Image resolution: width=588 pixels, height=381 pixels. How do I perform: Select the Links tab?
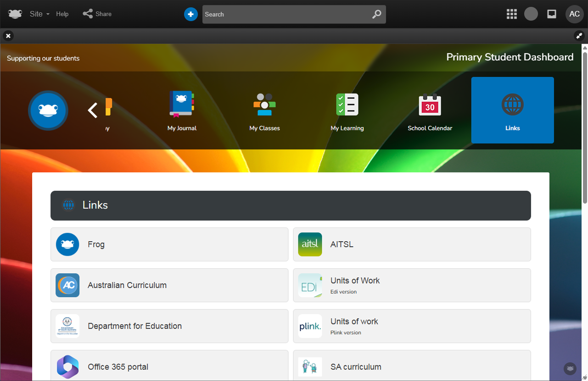click(x=512, y=110)
